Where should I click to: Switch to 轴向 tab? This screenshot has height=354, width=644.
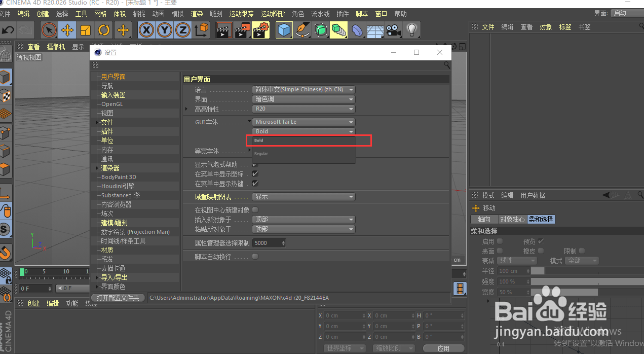click(484, 220)
